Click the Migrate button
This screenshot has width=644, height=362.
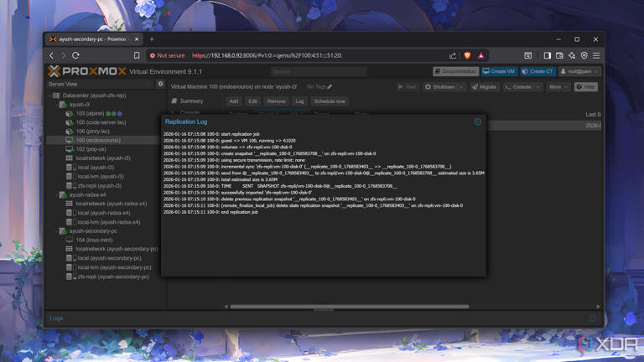484,87
